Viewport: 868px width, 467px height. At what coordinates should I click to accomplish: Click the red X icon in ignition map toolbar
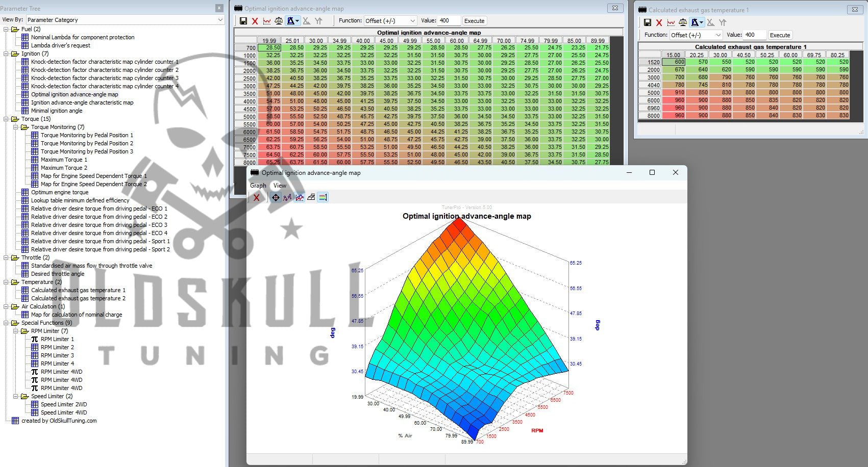point(255,21)
